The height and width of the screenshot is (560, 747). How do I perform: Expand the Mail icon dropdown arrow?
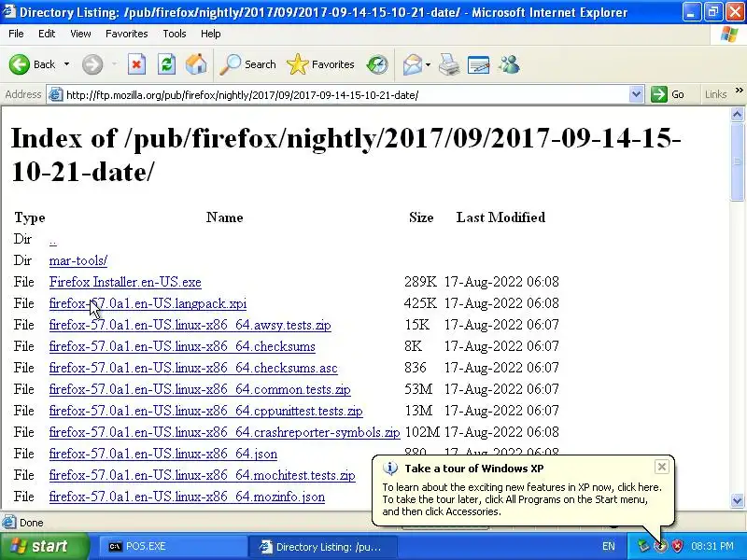(x=428, y=64)
